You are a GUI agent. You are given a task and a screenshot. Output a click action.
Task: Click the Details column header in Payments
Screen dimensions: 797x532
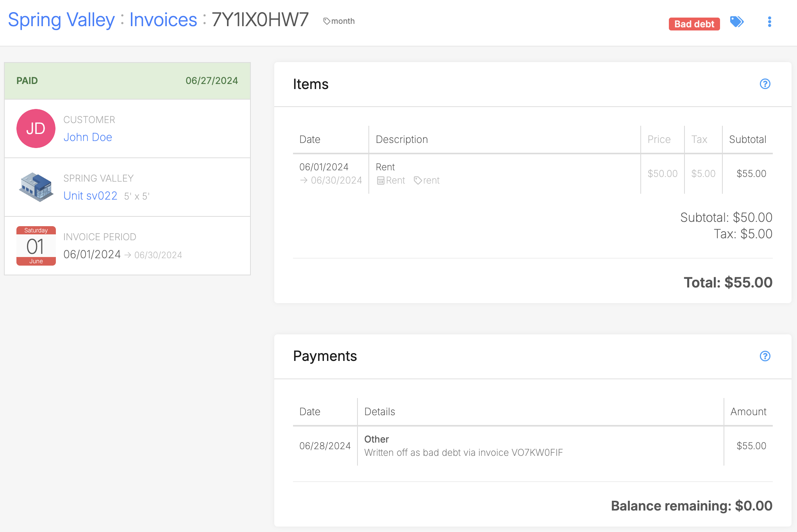380,412
